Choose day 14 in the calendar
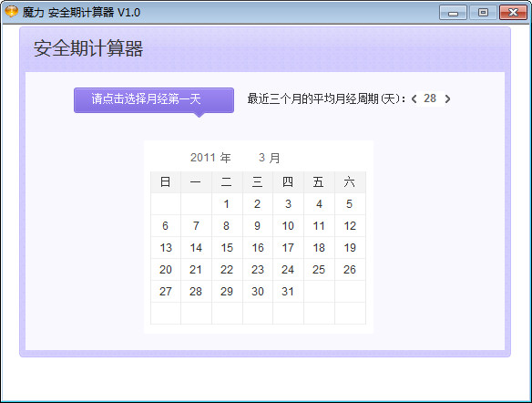The height and width of the screenshot is (403, 532). (x=196, y=247)
